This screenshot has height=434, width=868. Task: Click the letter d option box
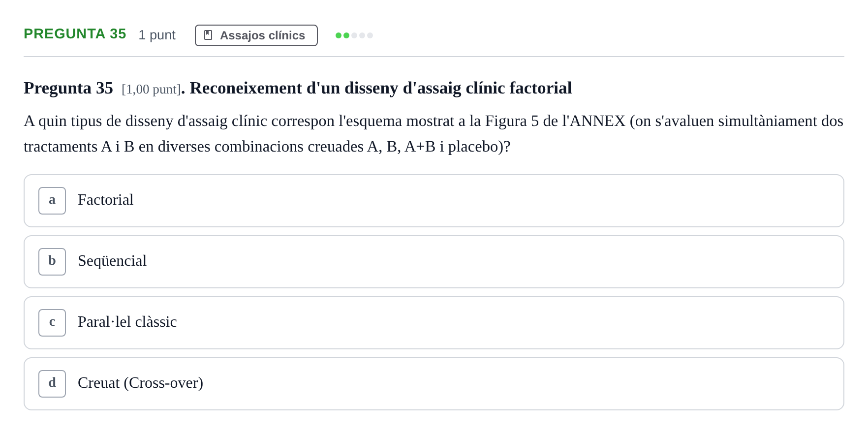tap(52, 384)
